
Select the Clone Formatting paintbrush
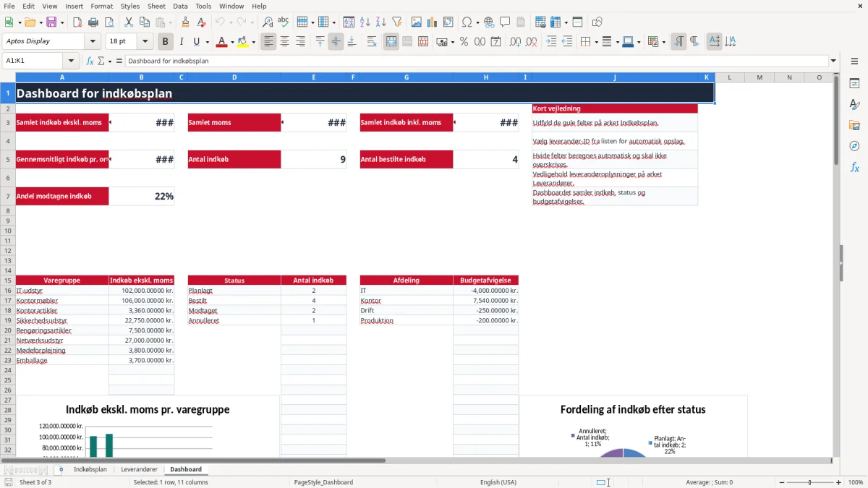tap(186, 22)
